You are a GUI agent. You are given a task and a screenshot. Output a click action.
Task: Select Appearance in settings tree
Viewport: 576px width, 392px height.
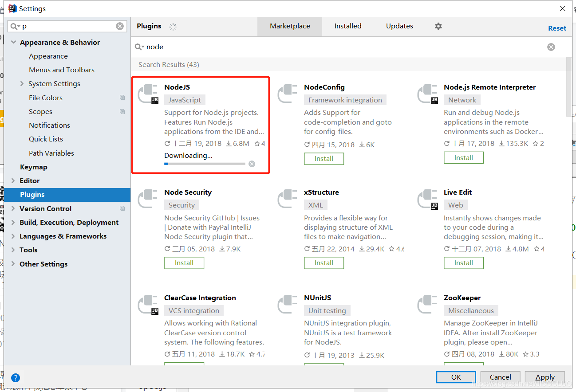coord(48,56)
